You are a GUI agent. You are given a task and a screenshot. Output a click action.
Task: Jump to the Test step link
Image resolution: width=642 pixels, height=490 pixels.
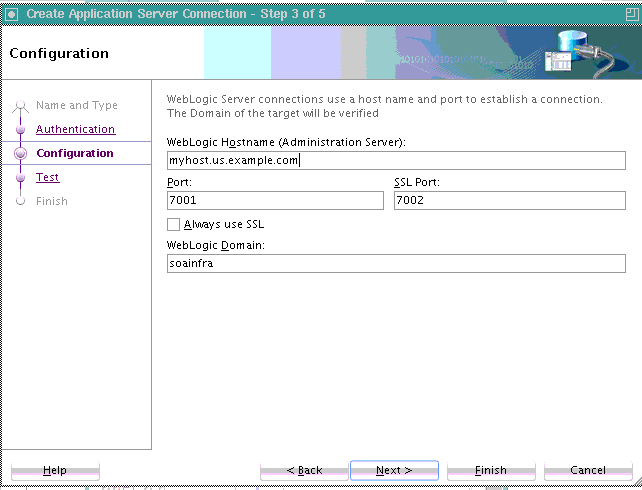(x=47, y=177)
